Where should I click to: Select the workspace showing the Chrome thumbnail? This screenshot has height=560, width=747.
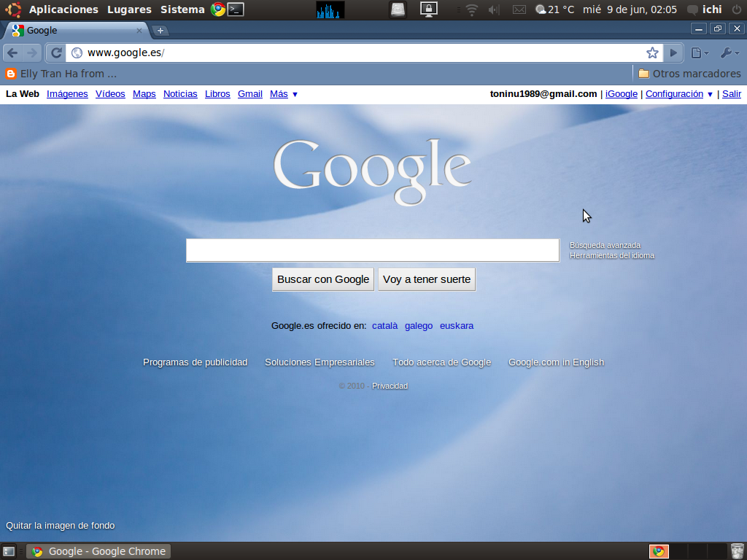(x=659, y=551)
